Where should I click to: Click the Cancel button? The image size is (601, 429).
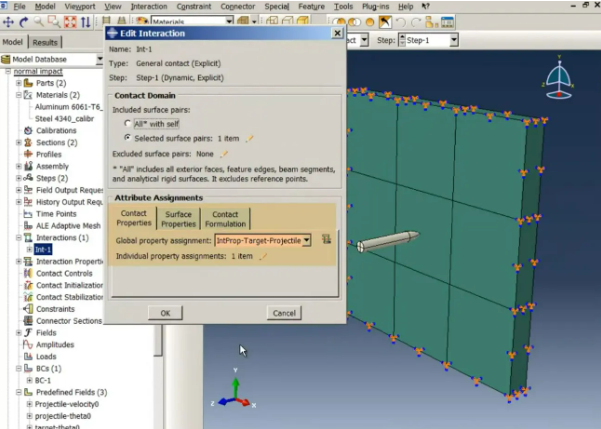[284, 313]
